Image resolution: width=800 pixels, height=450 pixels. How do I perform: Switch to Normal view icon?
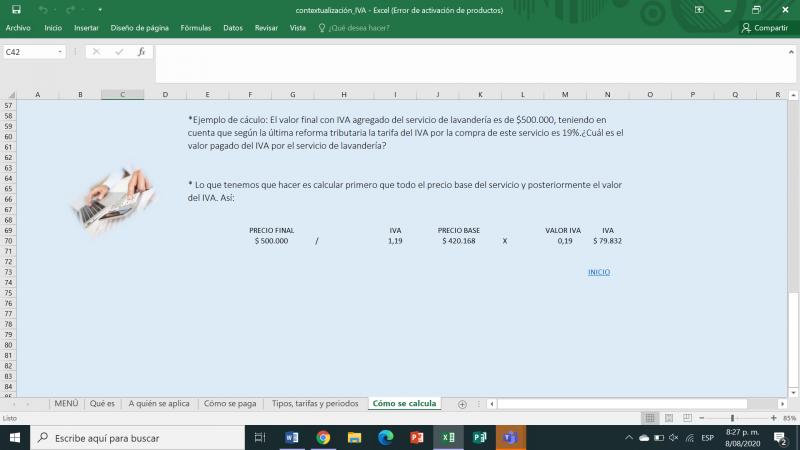click(x=649, y=418)
